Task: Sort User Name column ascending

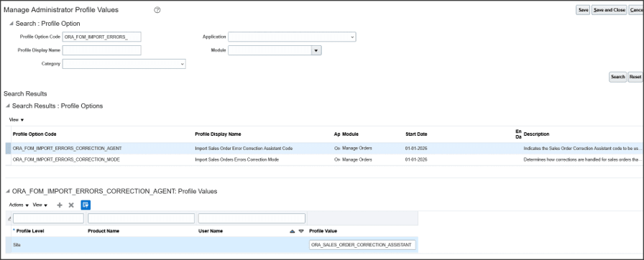Action: (293, 231)
